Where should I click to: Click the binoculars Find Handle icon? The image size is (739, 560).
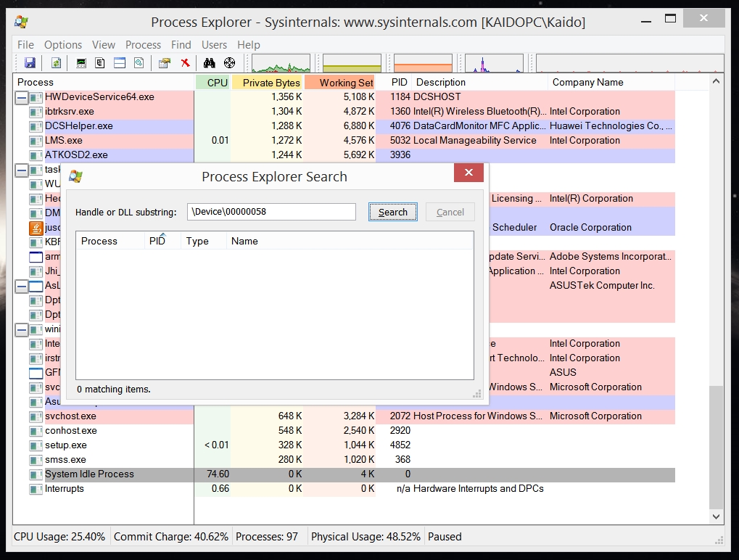(210, 62)
